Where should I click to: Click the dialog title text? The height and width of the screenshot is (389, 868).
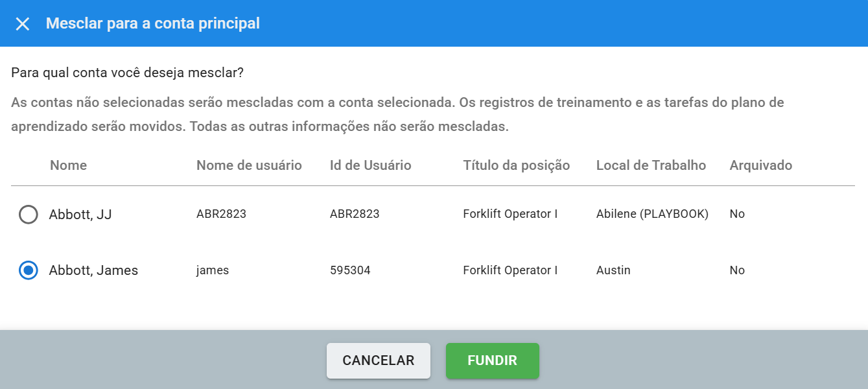(x=152, y=24)
